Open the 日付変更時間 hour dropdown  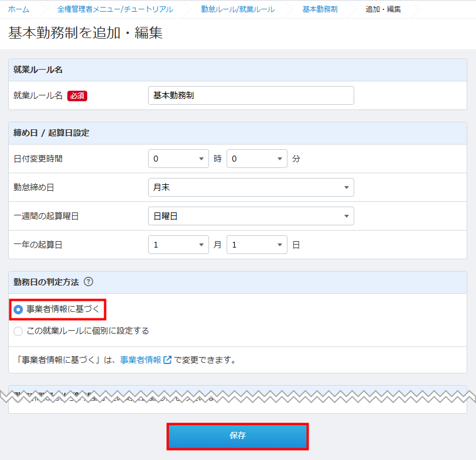179,159
